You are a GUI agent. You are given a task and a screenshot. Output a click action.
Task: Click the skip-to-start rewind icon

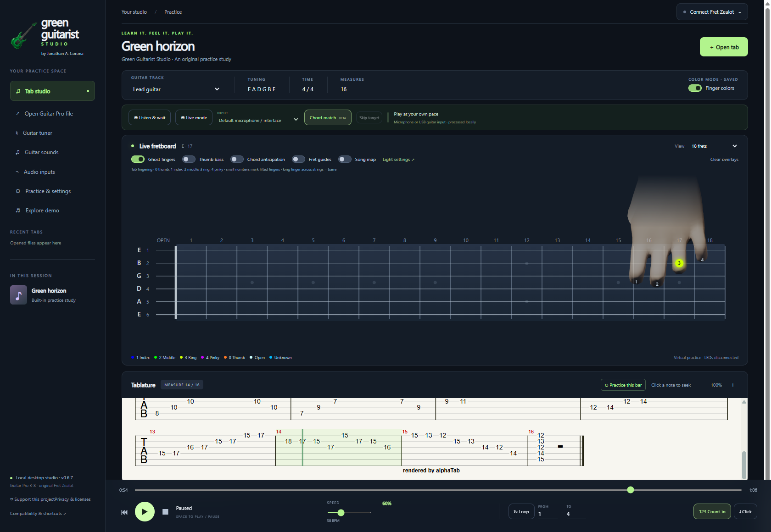click(124, 512)
